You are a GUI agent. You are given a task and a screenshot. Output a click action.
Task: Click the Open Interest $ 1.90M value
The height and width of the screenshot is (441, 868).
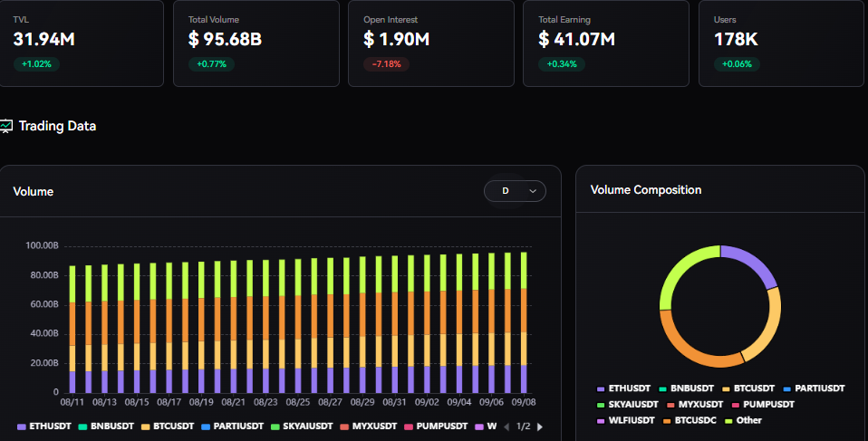(396, 39)
